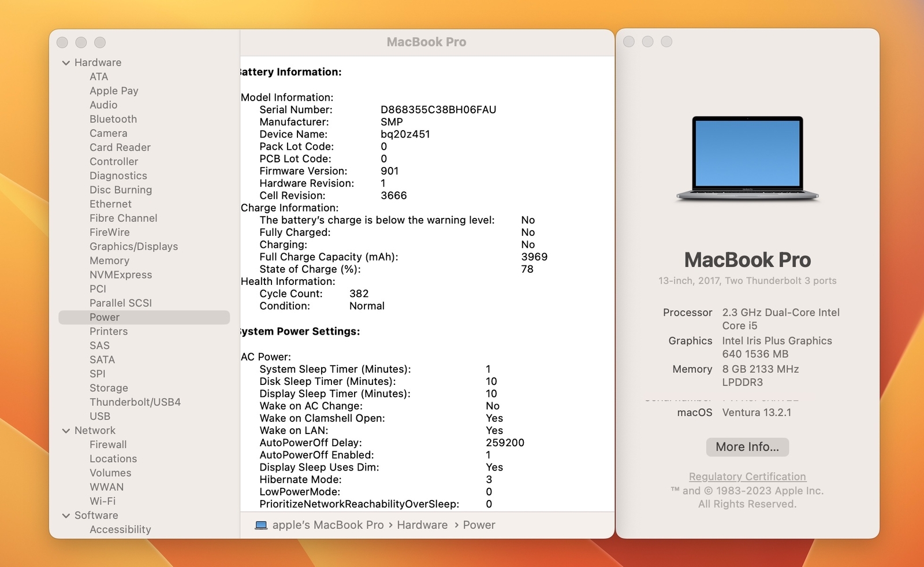Open Fibre Channel information
924x567 pixels.
123,218
